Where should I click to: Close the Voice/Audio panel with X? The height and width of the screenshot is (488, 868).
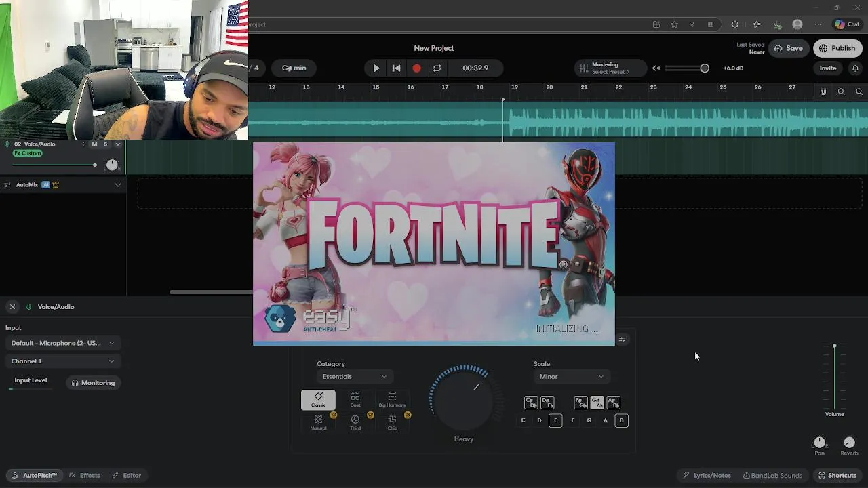12,307
